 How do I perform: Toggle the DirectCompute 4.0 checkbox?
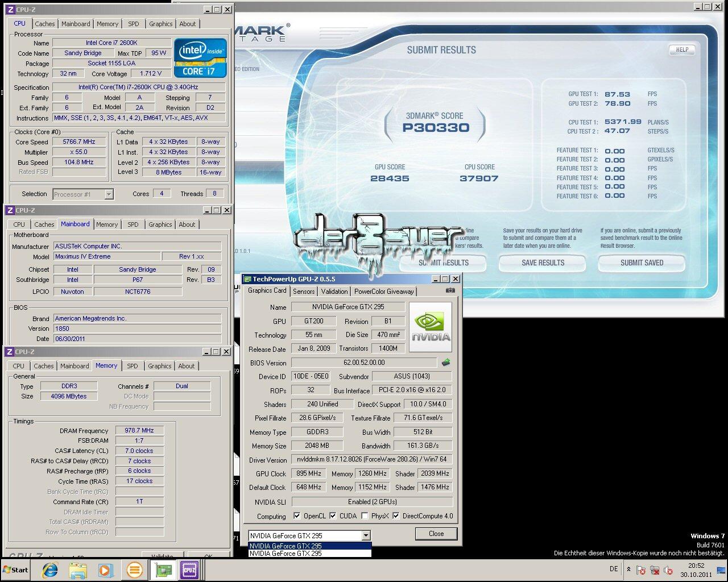coord(396,516)
